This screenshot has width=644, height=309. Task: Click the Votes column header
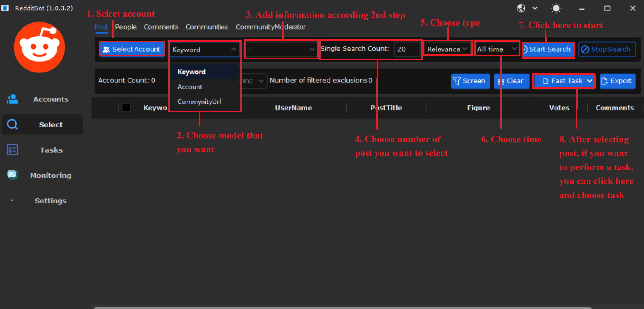tap(559, 108)
